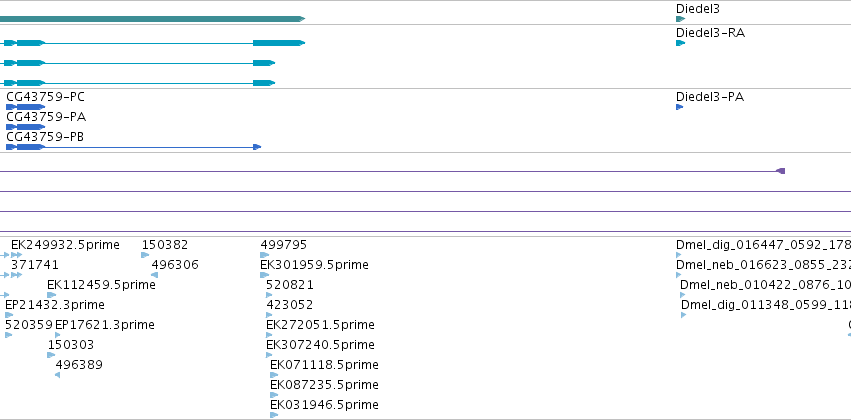Select the 499795 feature arrow
This screenshot has height=420, width=851.
[x=264, y=255]
